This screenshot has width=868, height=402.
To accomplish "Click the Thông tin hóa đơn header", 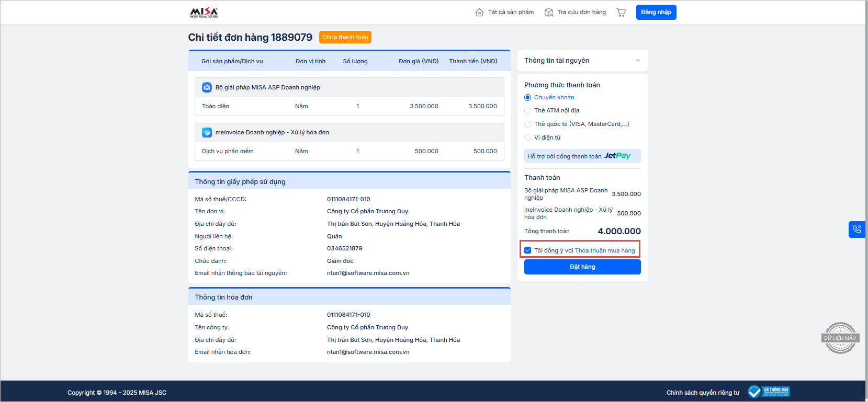I will tap(350, 297).
